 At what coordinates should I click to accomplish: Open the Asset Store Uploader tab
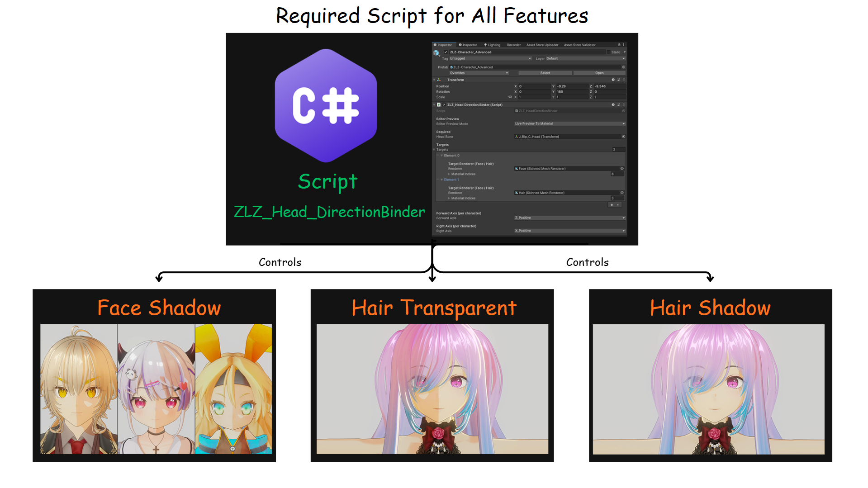coord(542,45)
